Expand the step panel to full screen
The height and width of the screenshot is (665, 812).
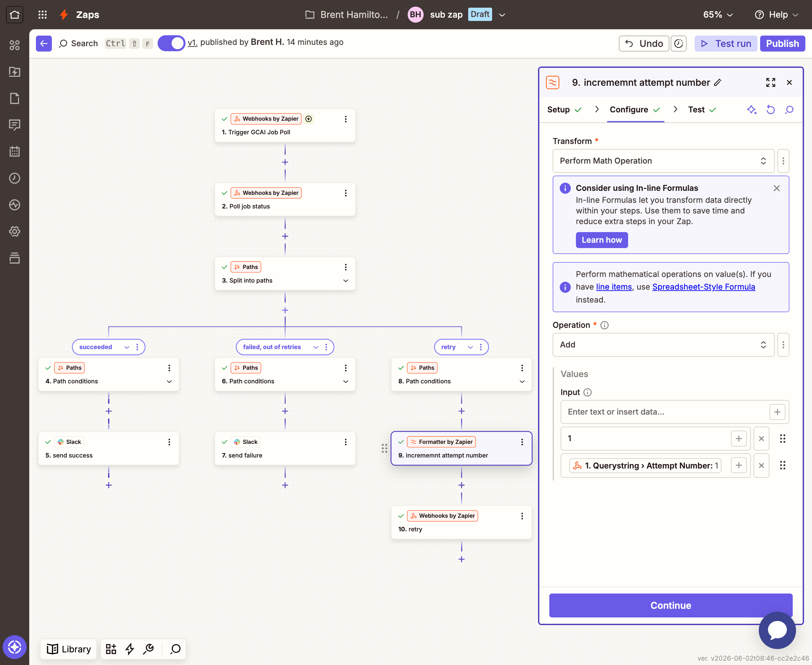point(770,82)
